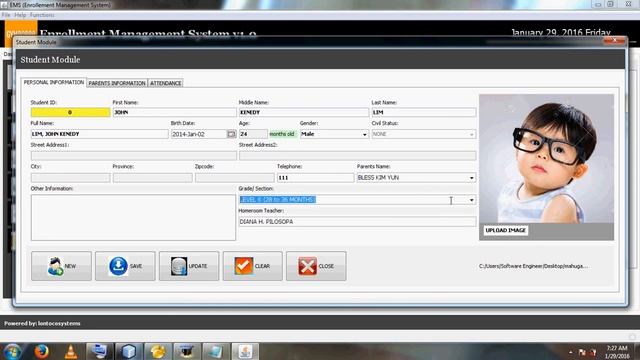Screen dimensions: 640x360
Task: Close the Student Module dialog window
Action: click(x=614, y=40)
